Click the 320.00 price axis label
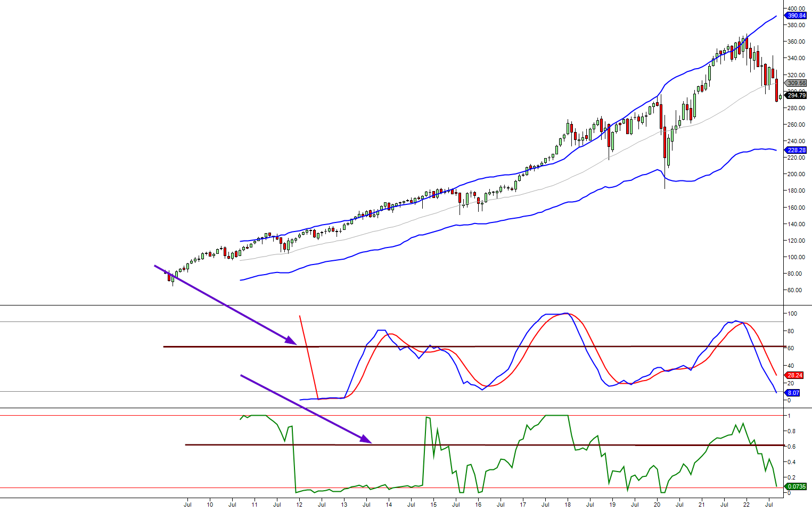This screenshot has height=512, width=812. tap(796, 75)
